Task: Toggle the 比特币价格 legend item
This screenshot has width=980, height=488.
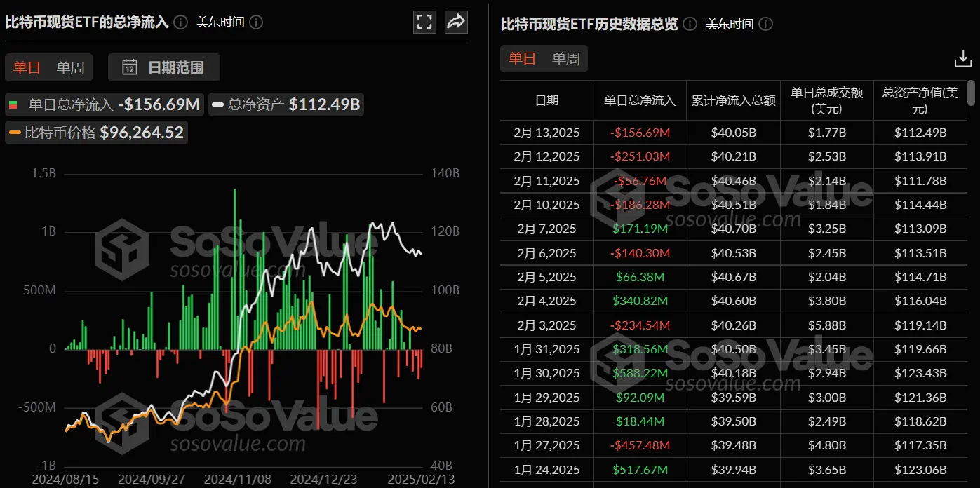Action: (96, 132)
